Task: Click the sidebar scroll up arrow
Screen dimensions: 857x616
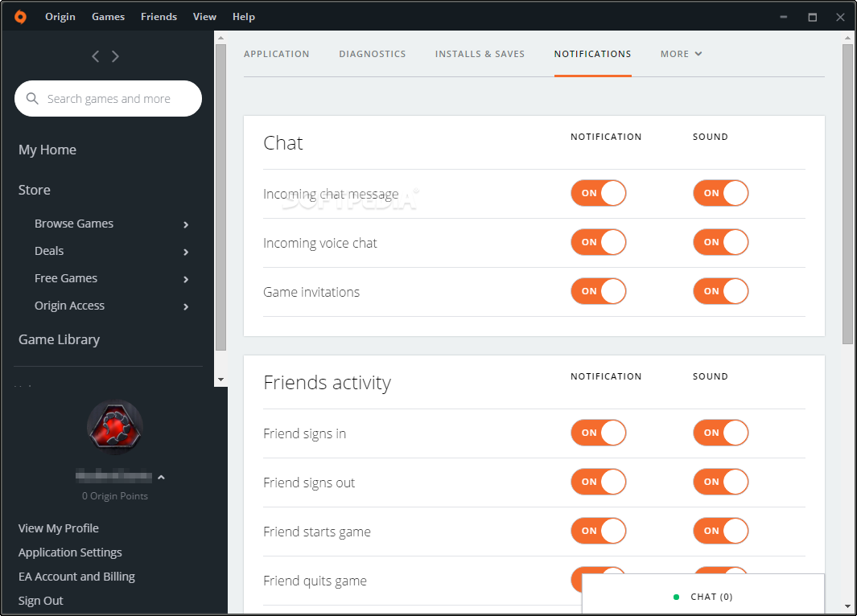Action: click(x=220, y=38)
